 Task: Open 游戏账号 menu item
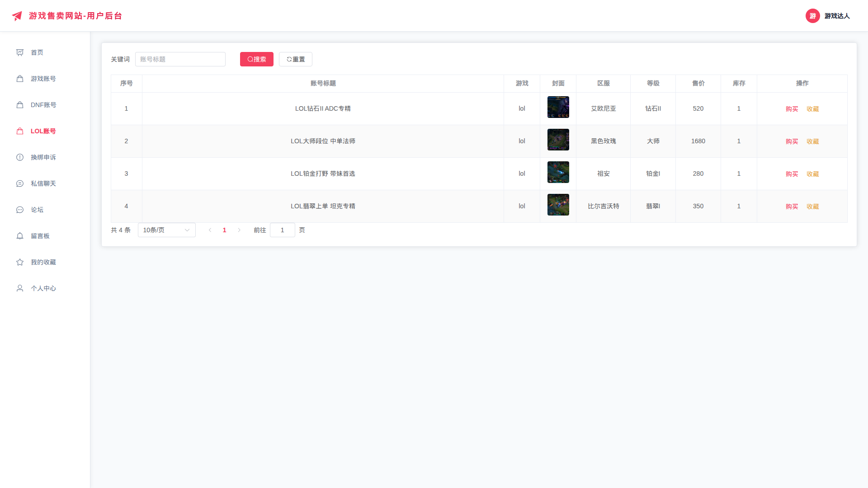click(45, 79)
